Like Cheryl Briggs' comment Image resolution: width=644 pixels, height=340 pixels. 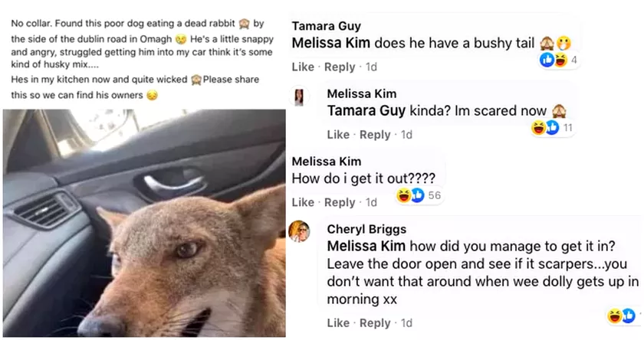click(x=338, y=323)
